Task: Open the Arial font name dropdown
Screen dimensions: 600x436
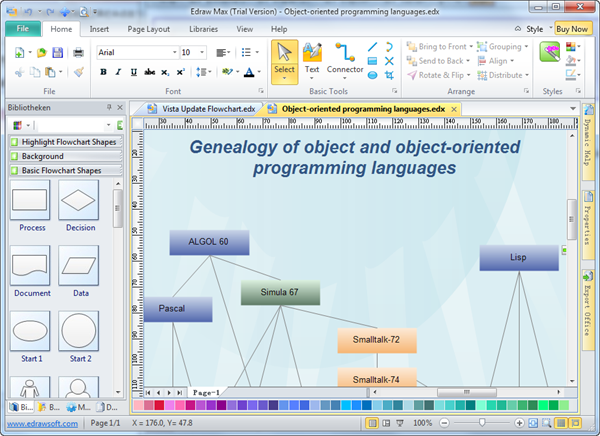Action: pos(173,52)
